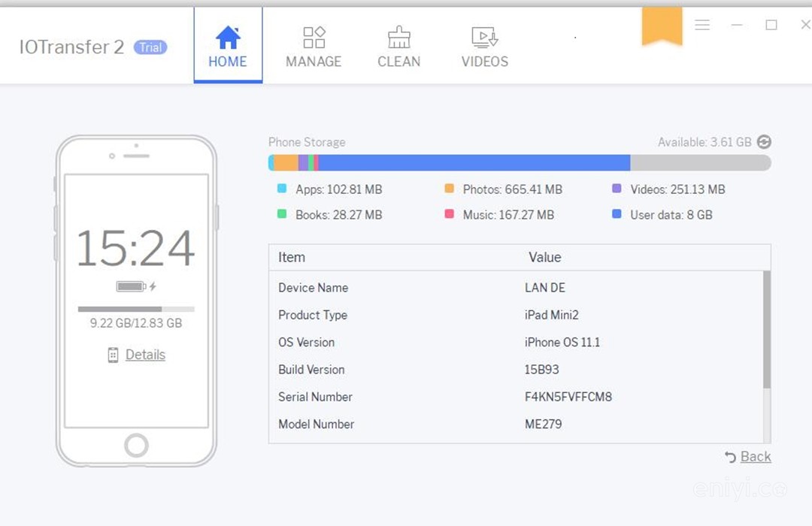This screenshot has height=526, width=812.
Task: Click the Apps cyan color legend square
Action: pos(282,189)
